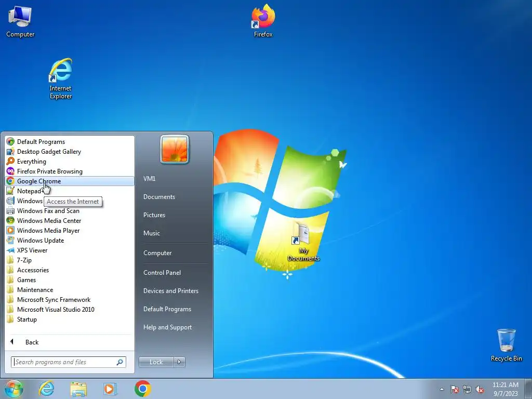Screen dimensions: 532x399
Task: Open Control Panel
Action: (174, 272)
